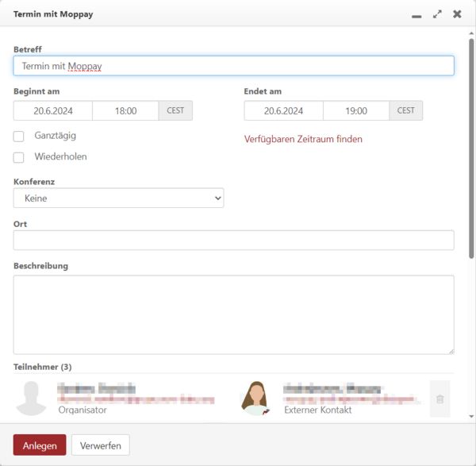Focus the Betreff subject field
Image resolution: width=476 pixels, height=466 pixels.
234,66
